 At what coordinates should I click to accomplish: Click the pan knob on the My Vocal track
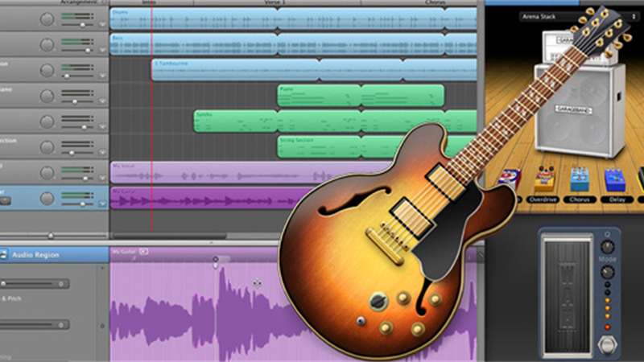pos(47,173)
